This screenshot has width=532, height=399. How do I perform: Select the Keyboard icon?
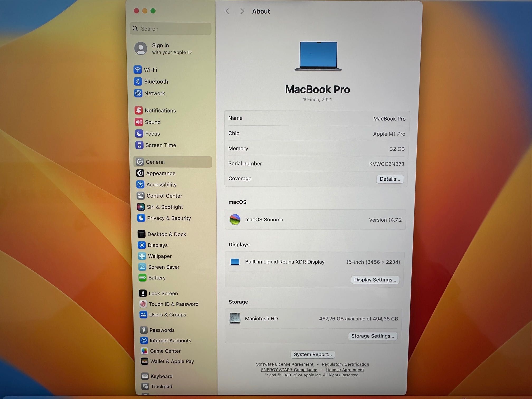point(145,376)
